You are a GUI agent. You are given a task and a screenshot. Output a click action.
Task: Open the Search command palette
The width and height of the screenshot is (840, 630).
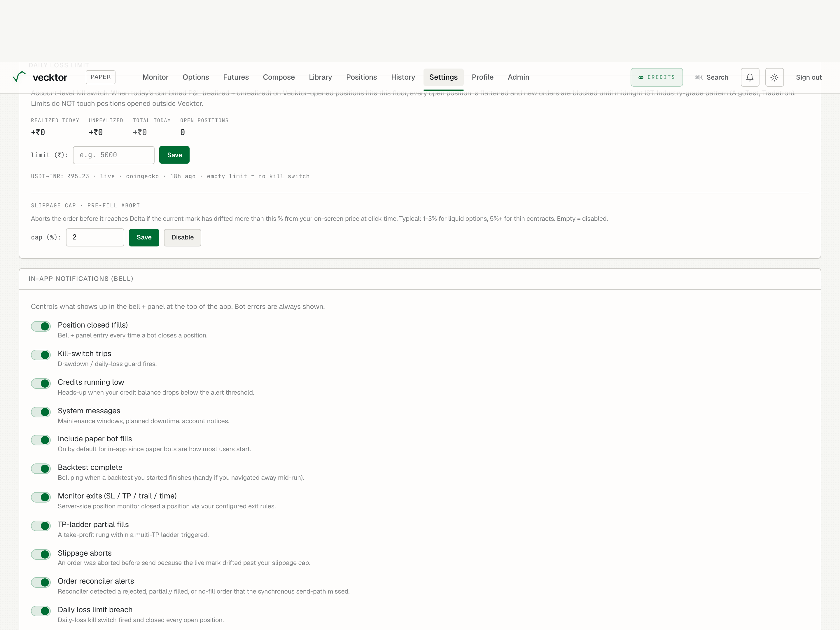click(x=711, y=78)
